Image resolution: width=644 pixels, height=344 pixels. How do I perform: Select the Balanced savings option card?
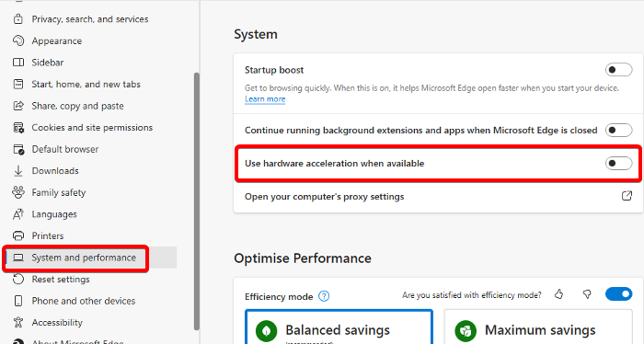(339, 327)
